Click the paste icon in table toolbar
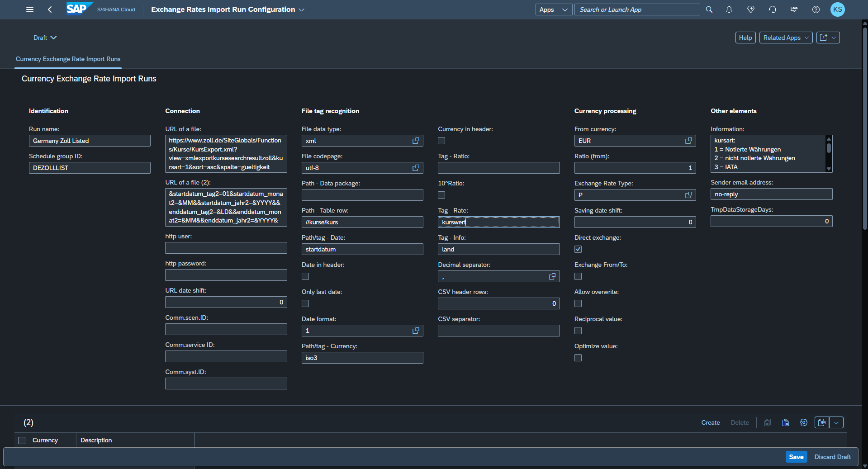The image size is (868, 469). 785,422
